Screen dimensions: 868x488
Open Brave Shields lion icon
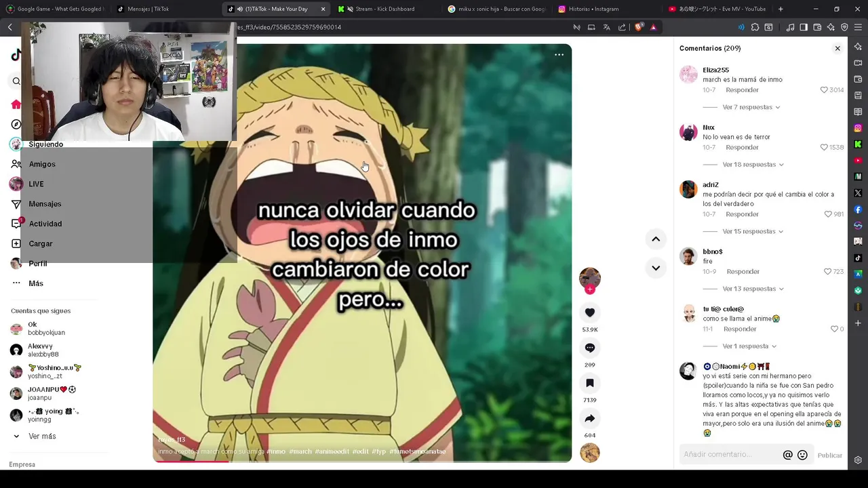(639, 27)
